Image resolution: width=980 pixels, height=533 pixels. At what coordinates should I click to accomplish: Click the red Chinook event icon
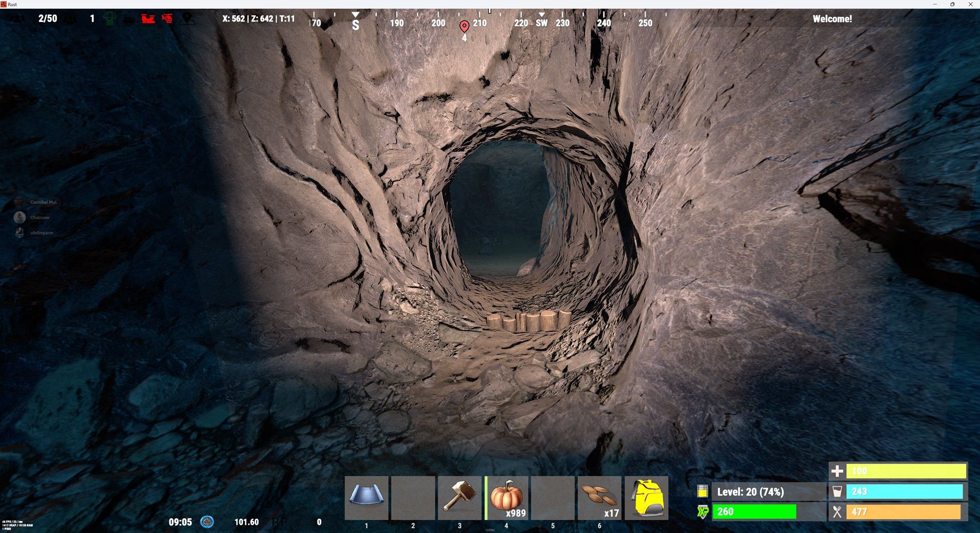click(x=148, y=19)
